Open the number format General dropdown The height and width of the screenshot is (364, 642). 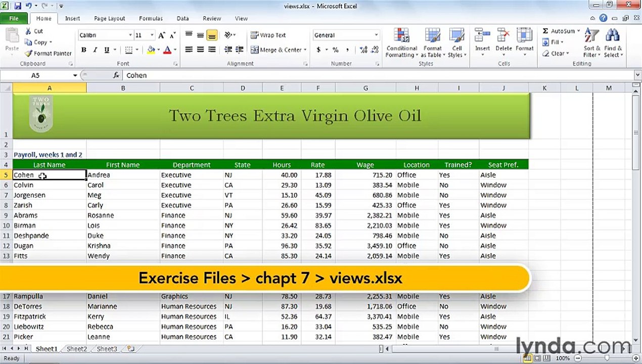point(376,35)
